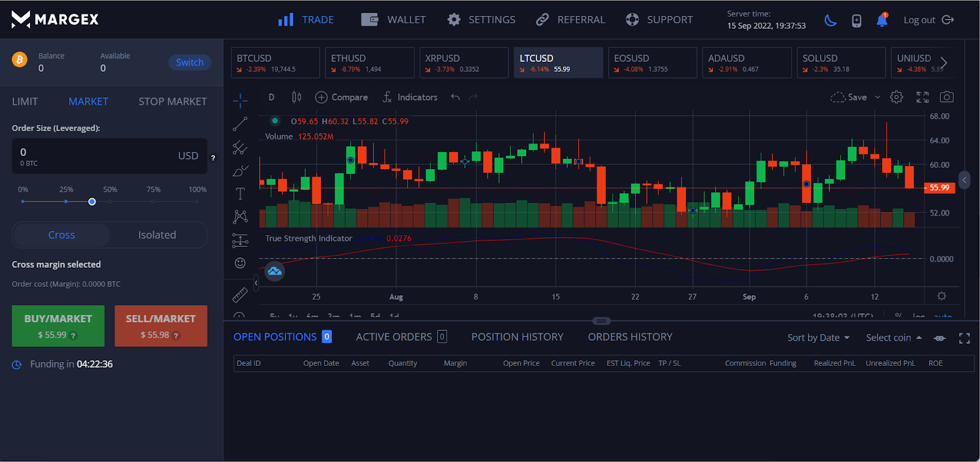Open the POSITION HISTORY tab
980x462 pixels.
point(517,337)
